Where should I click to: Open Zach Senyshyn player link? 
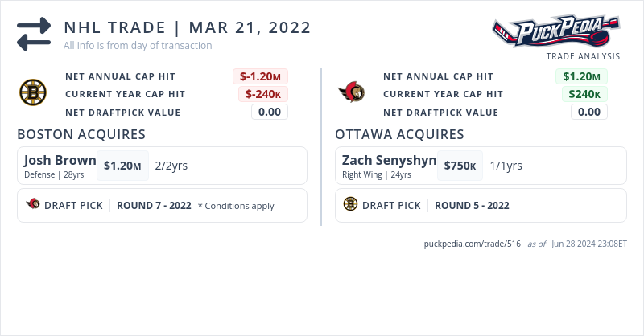[389, 160]
